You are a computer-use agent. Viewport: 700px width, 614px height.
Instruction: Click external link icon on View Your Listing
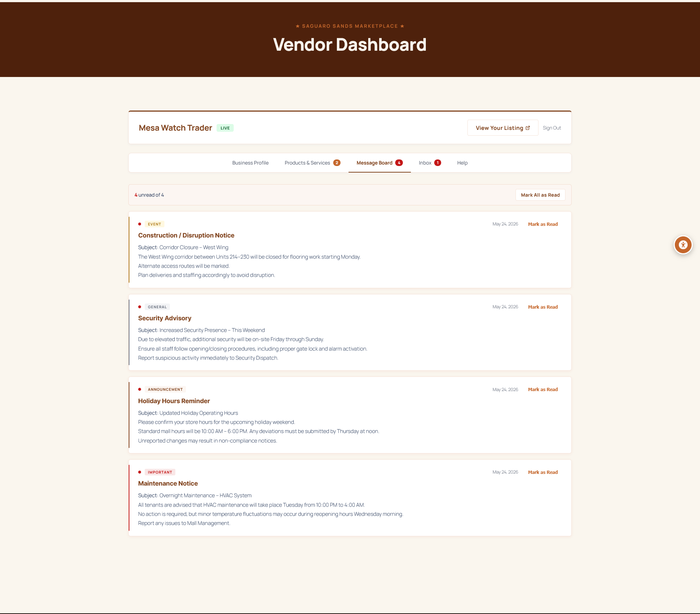528,128
